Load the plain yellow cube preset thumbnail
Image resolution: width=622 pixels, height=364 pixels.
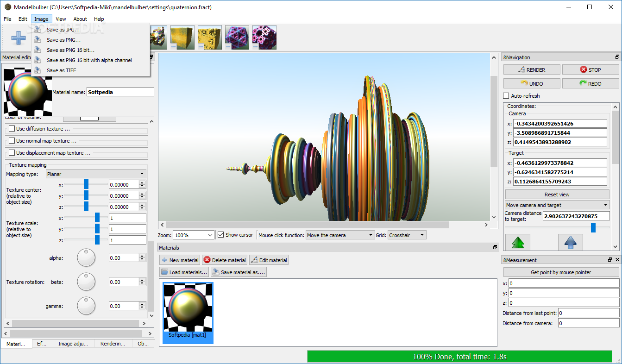point(182,38)
